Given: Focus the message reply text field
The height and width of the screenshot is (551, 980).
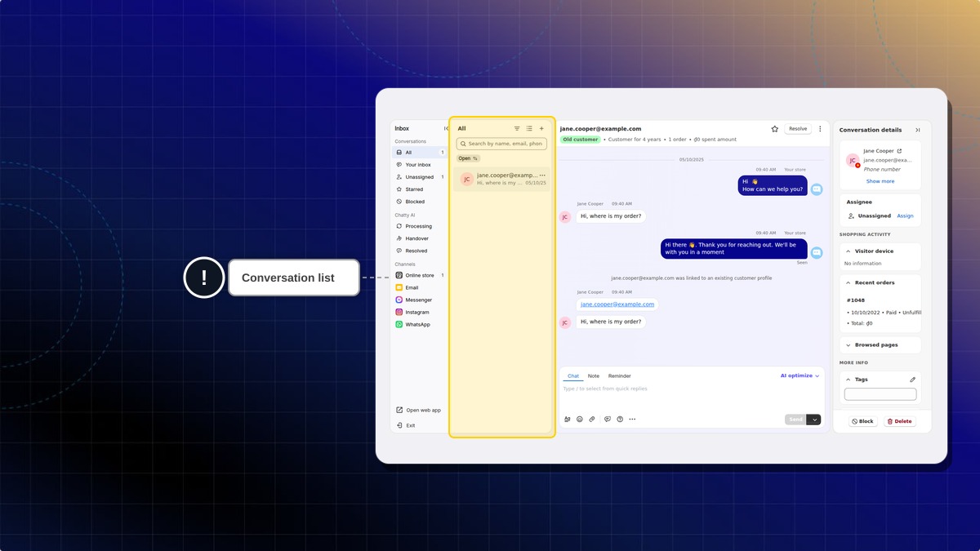Looking at the screenshot, I should pos(692,397).
